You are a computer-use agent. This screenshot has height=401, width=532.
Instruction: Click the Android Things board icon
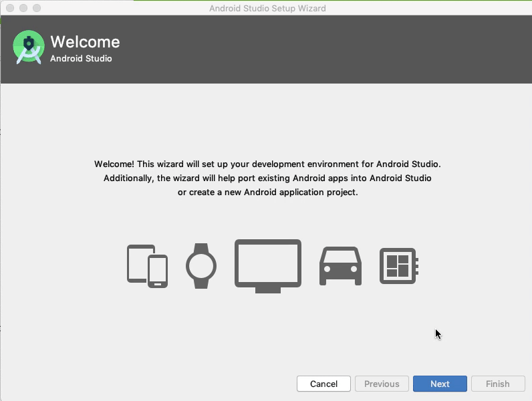point(399,266)
